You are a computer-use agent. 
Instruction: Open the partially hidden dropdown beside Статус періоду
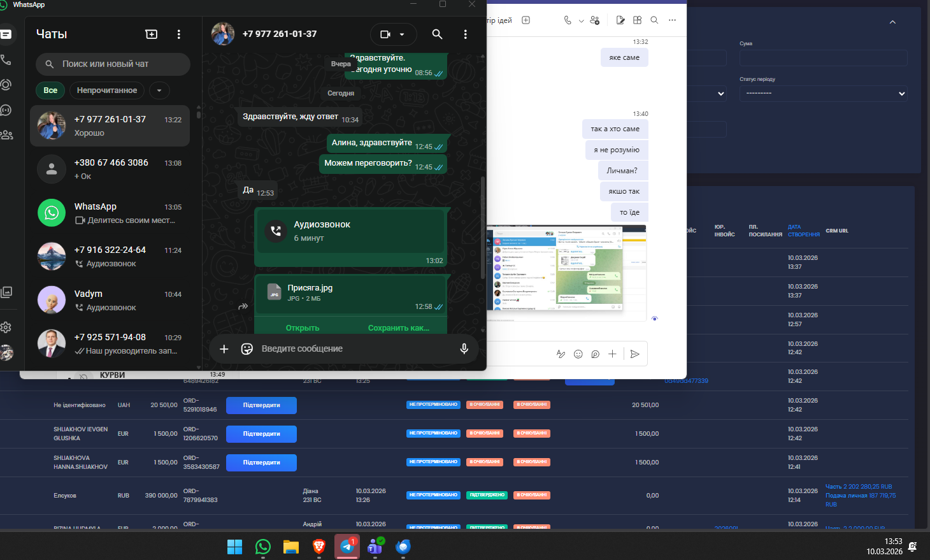click(x=707, y=94)
